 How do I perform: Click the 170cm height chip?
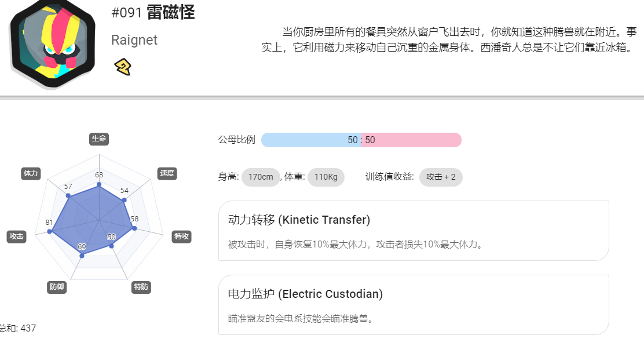(x=261, y=177)
